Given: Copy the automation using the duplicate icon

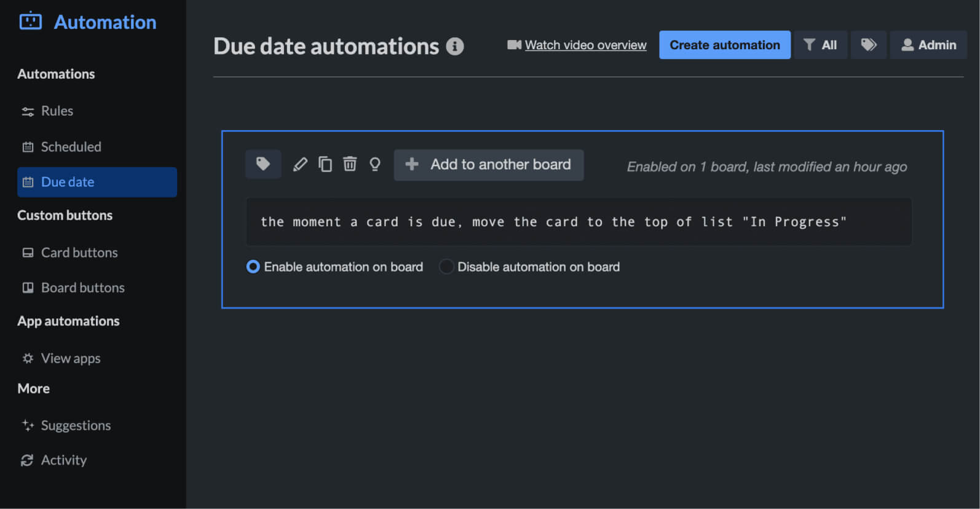Looking at the screenshot, I should (325, 164).
